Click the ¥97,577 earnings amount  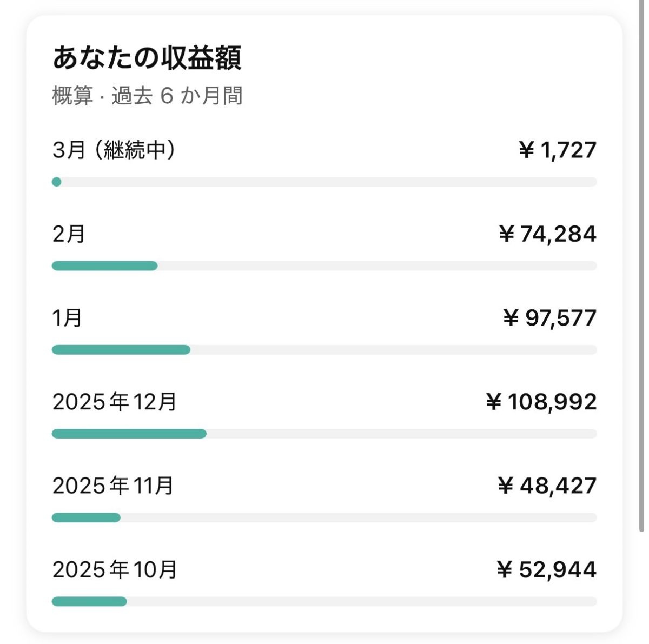point(549,317)
